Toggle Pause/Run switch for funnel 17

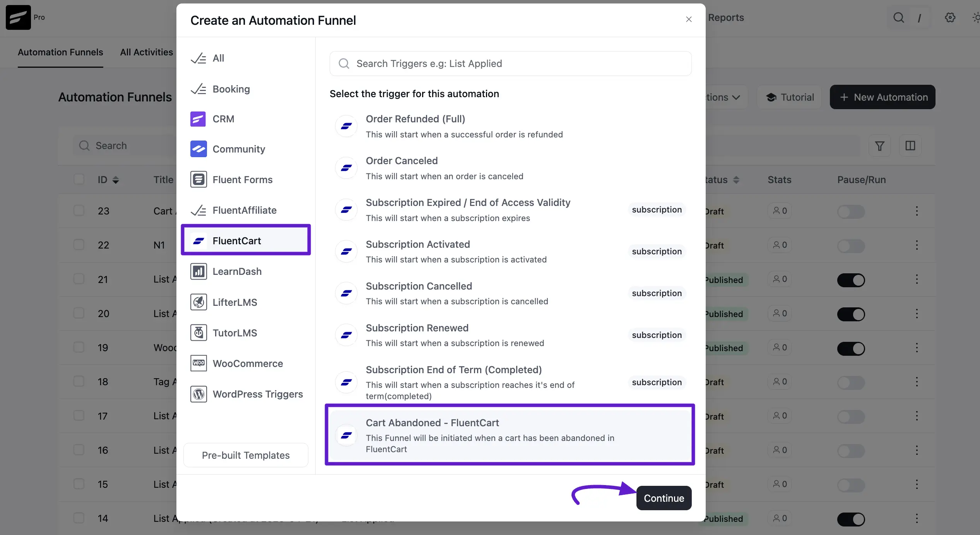(x=851, y=417)
